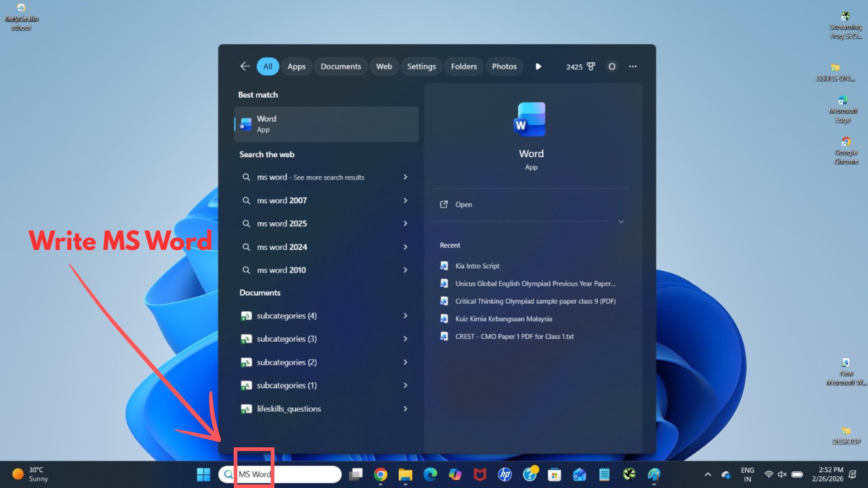Click the Microsoft Rewards trophy icon

click(590, 66)
